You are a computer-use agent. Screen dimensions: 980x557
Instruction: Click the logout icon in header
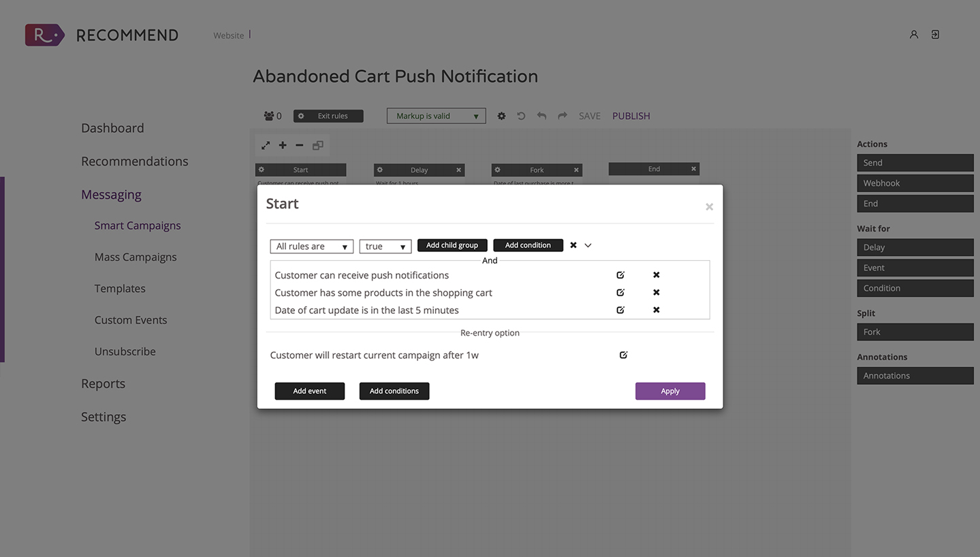pyautogui.click(x=936, y=35)
